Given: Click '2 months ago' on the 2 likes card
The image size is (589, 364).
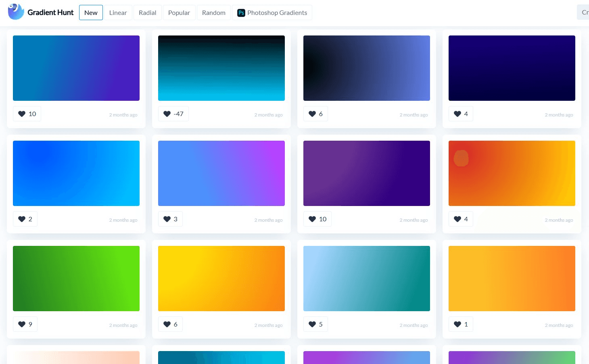Looking at the screenshot, I should (123, 220).
